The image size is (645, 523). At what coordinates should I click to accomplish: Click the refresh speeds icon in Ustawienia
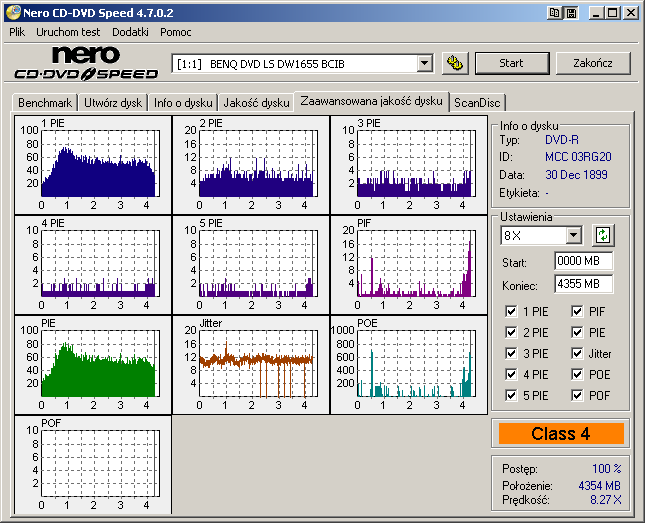[x=603, y=235]
